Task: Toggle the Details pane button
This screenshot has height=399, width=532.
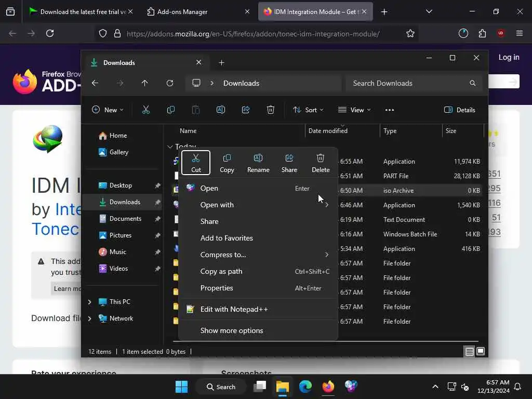Action: pos(459,110)
